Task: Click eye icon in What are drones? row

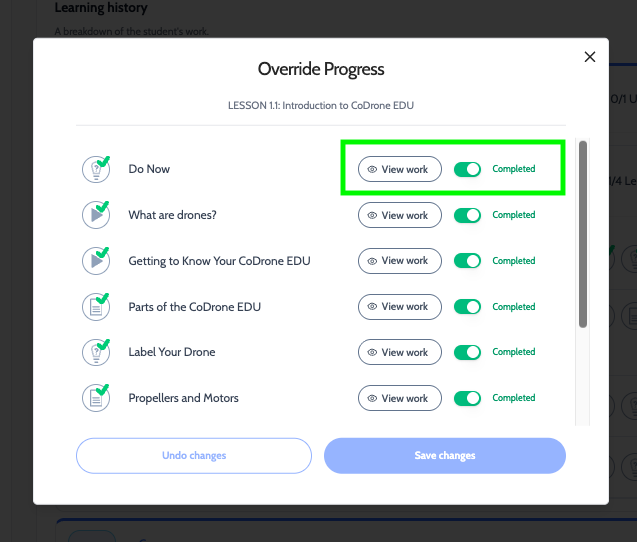Action: (x=372, y=215)
